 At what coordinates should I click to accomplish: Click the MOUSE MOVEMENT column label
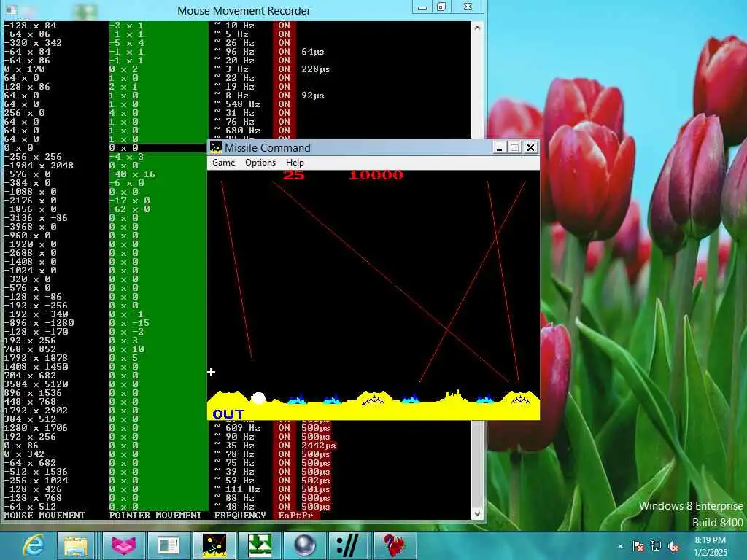pyautogui.click(x=44, y=516)
